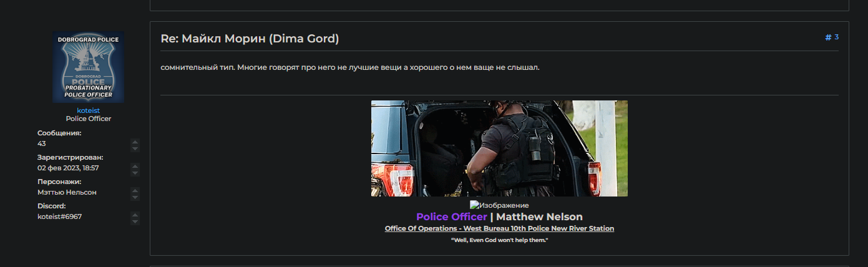Click the purple Police Officer signature text
This screenshot has width=868, height=267.
pos(451,216)
